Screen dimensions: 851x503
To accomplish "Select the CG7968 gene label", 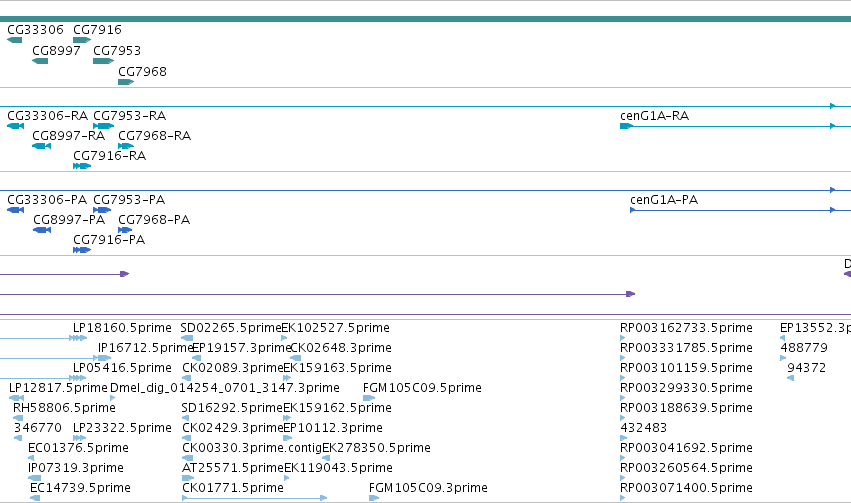I will point(142,72).
